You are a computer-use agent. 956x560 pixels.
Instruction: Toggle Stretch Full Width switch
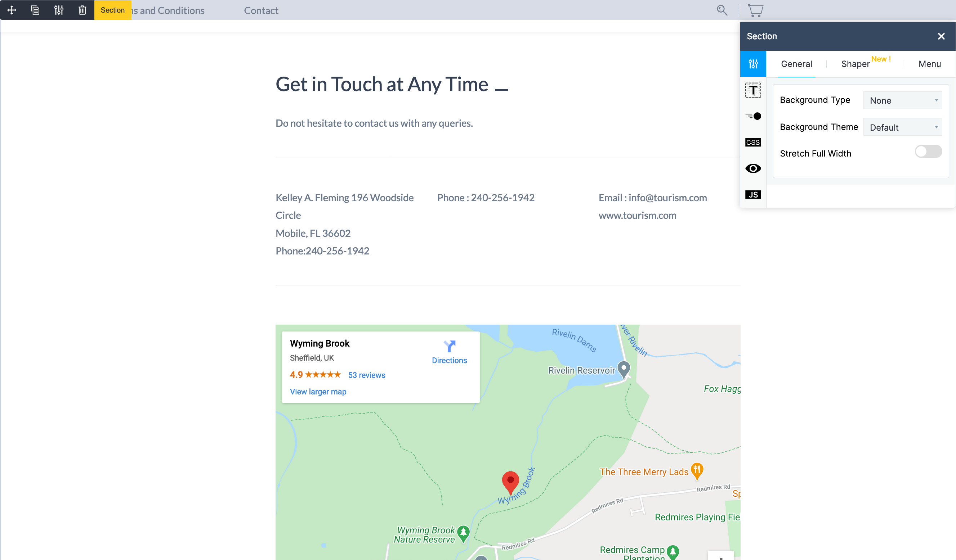click(x=928, y=152)
